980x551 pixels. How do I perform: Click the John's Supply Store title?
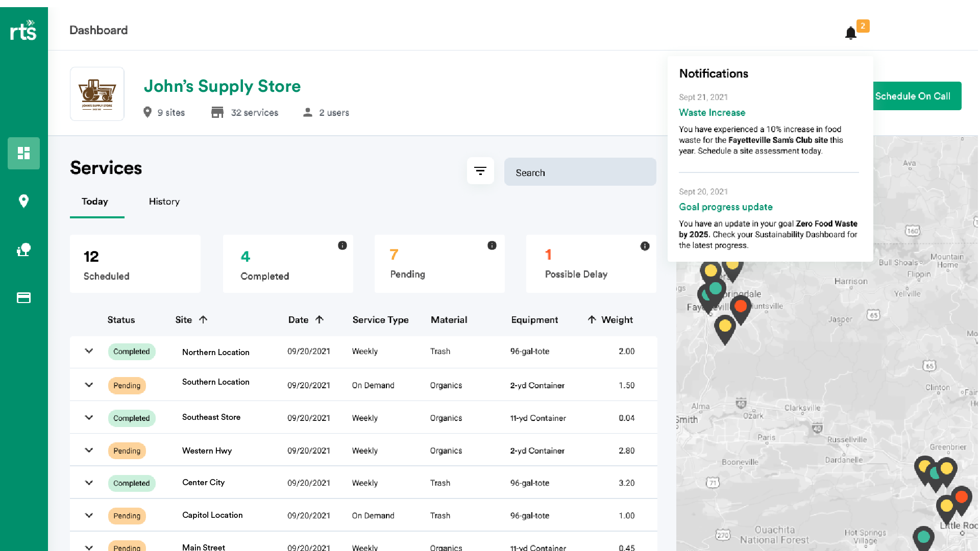(222, 86)
